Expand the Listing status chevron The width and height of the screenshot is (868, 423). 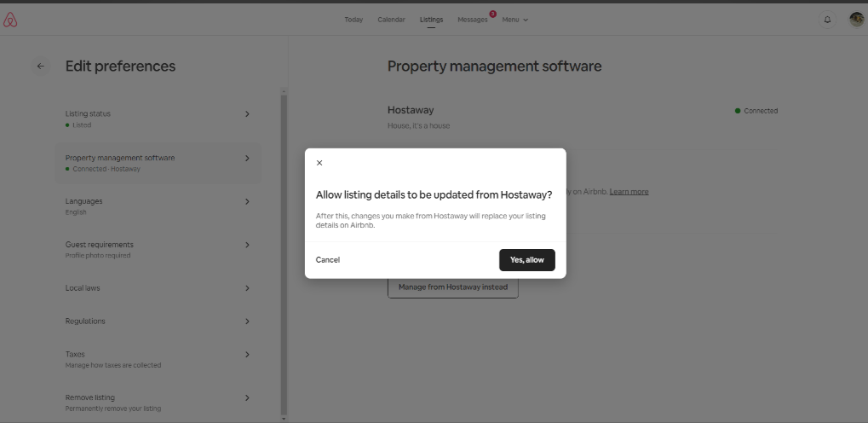click(247, 113)
